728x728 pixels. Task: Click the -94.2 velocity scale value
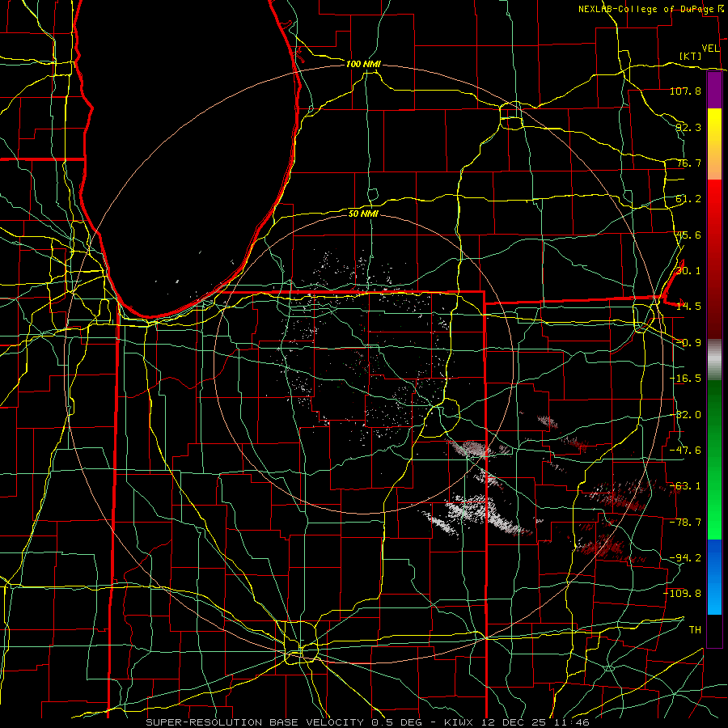685,557
